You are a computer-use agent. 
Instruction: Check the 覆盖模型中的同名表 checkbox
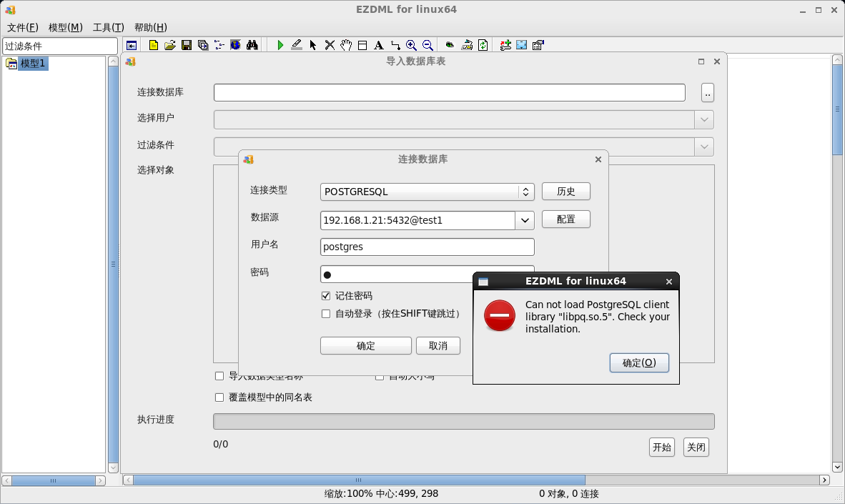(219, 397)
